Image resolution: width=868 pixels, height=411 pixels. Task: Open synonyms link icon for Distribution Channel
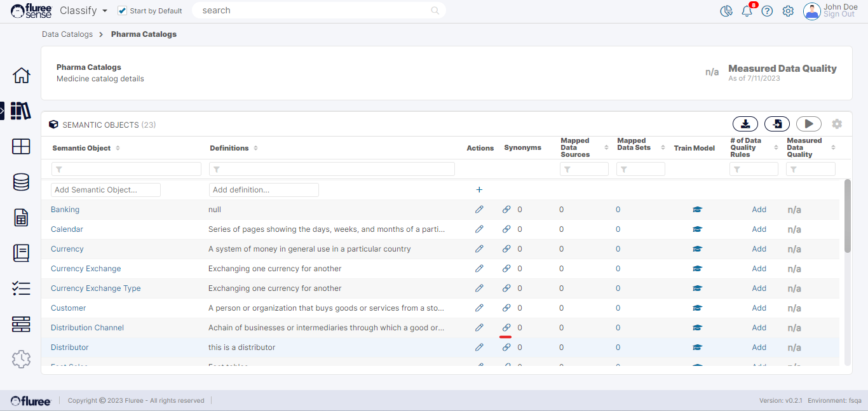click(506, 328)
